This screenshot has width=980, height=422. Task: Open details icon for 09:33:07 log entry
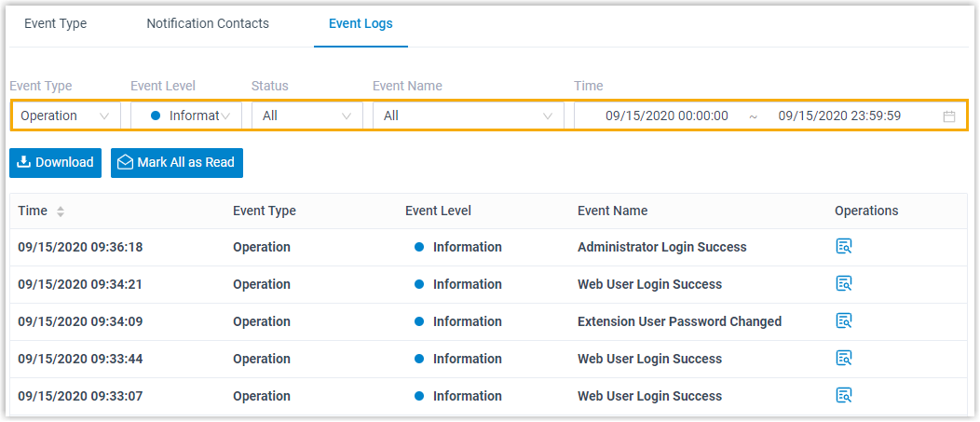coord(844,396)
